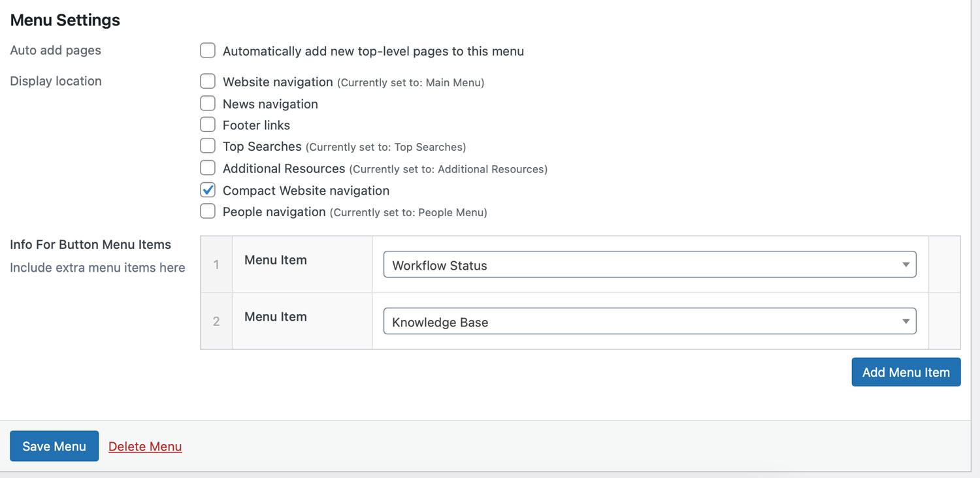Viewport: 980px width, 478px height.
Task: Uncheck Compact Website navigation
Action: click(x=208, y=190)
